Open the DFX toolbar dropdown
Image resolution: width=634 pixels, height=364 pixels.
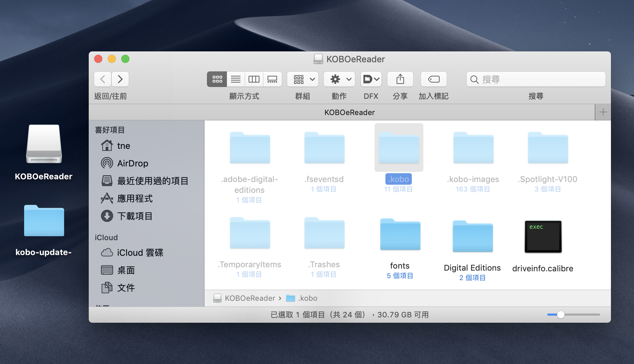[x=371, y=79]
